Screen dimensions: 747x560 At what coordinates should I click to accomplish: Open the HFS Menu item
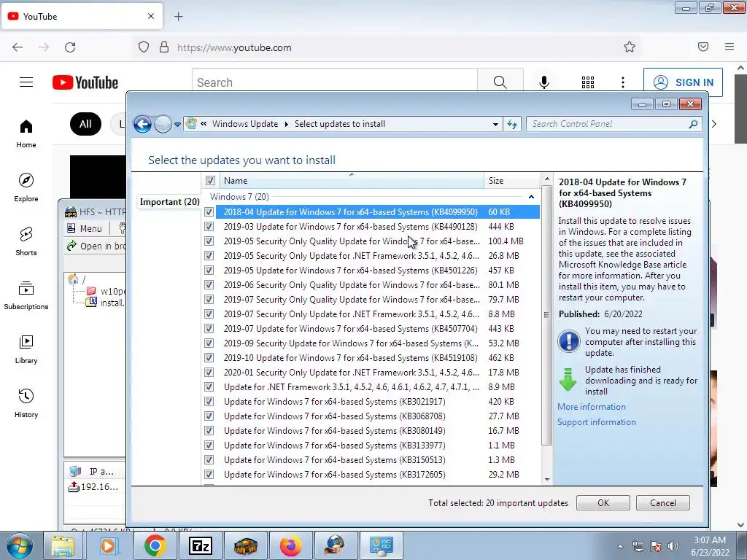click(85, 228)
